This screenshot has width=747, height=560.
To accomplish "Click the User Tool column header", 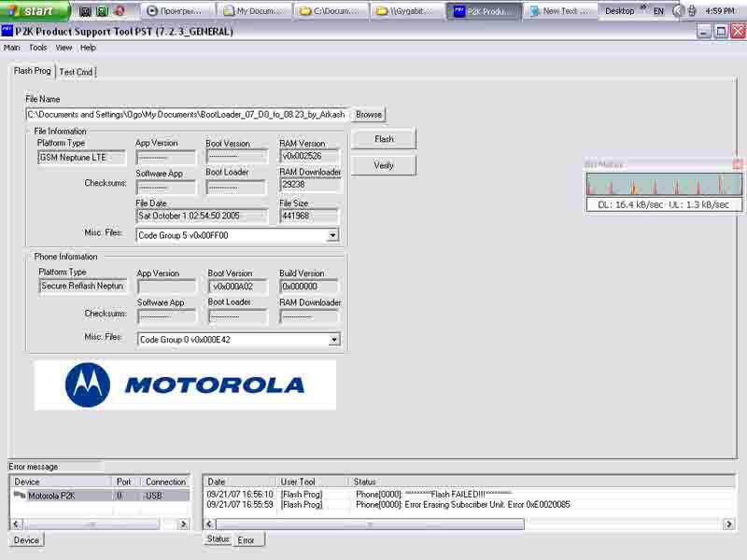I will point(313,482).
